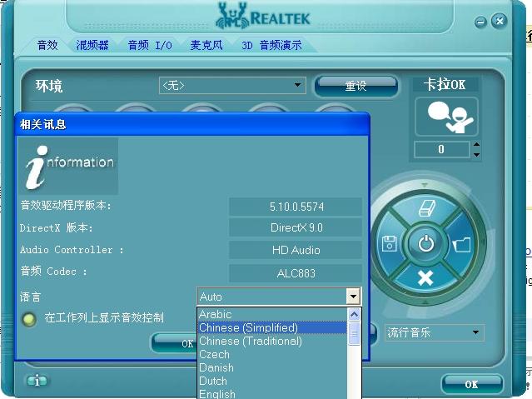Click the Karaoke singing figure icon
The width and height of the screenshot is (532, 399).
pos(446,117)
